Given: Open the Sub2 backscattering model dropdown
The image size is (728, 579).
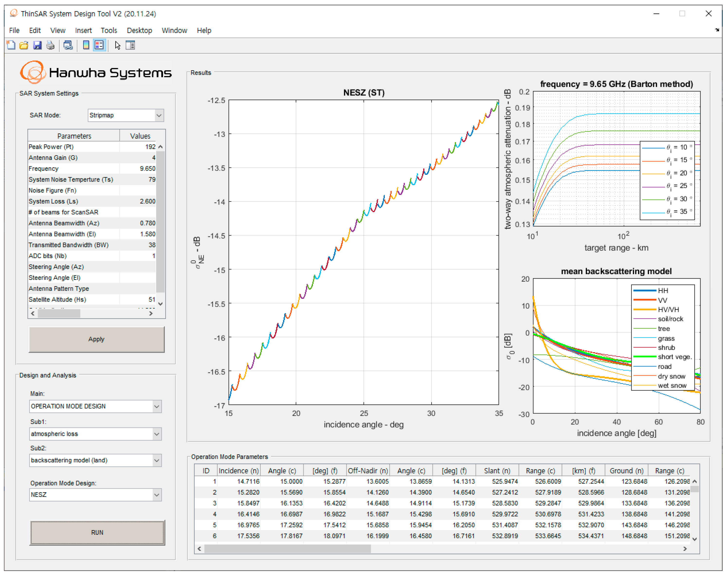Looking at the screenshot, I should coord(156,460).
